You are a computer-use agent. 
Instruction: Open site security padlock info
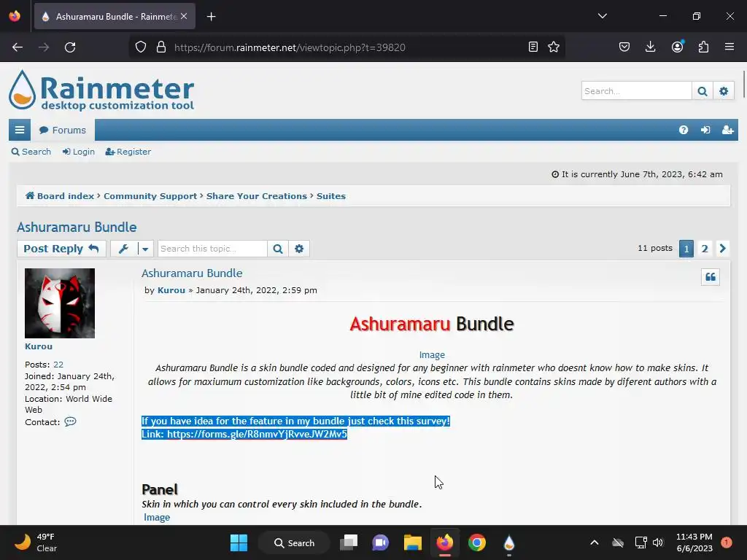[x=161, y=47]
